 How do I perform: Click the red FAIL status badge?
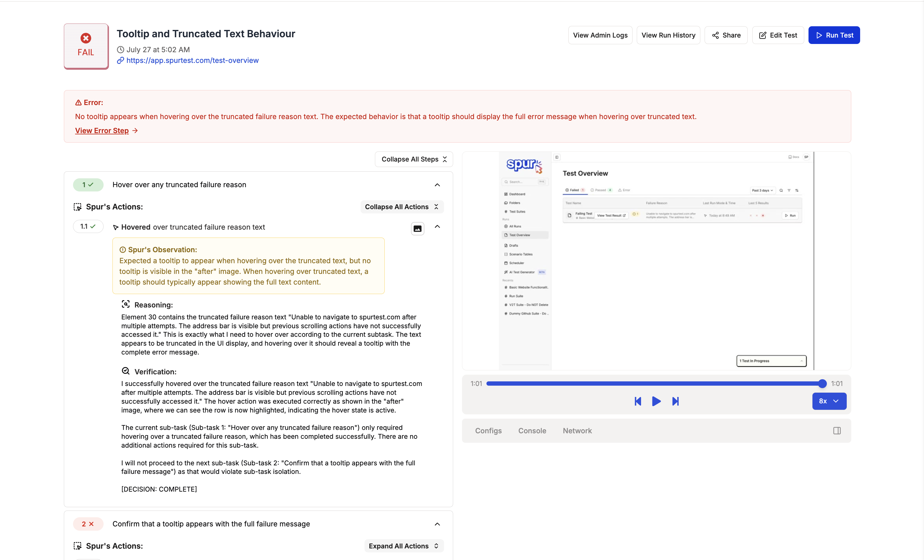pyautogui.click(x=86, y=46)
